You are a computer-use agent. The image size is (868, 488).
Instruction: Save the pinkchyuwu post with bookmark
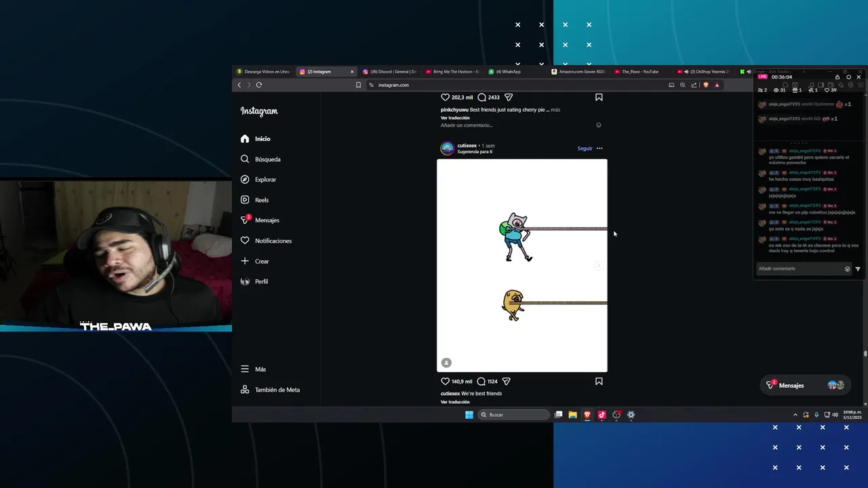(x=599, y=98)
